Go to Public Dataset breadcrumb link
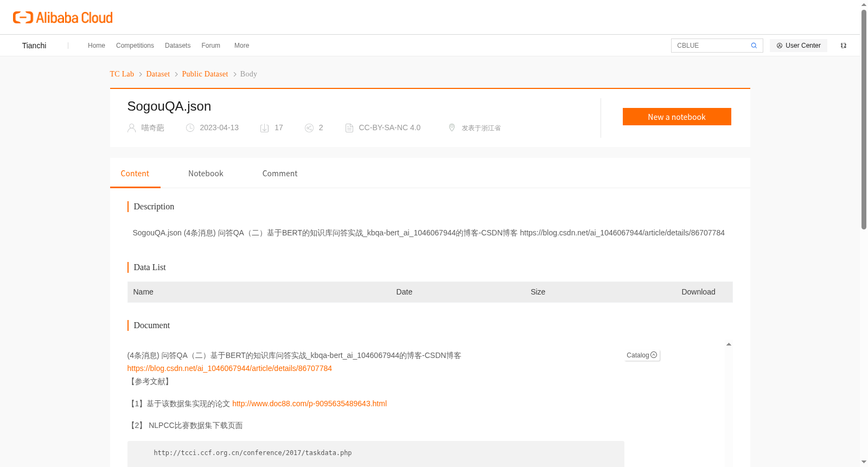This screenshot has width=868, height=467. [205, 74]
